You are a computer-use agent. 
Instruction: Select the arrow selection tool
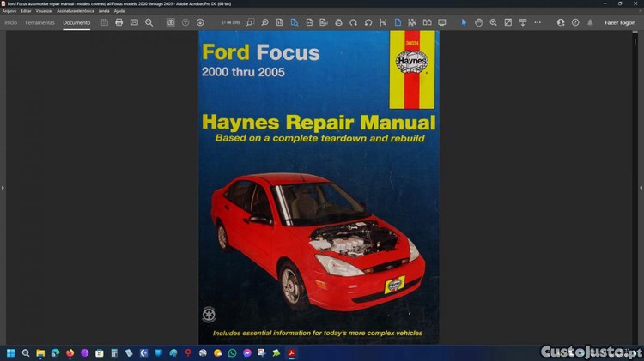464,22
